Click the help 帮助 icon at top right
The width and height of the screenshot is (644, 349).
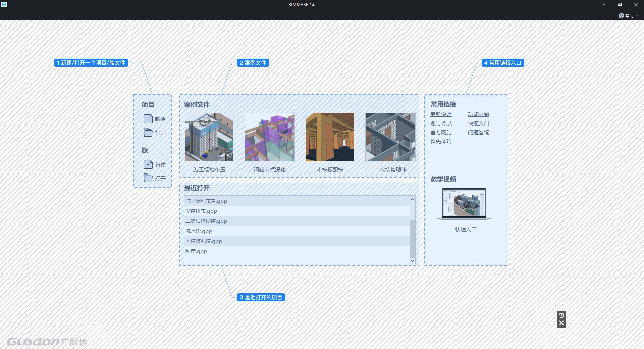[x=621, y=16]
